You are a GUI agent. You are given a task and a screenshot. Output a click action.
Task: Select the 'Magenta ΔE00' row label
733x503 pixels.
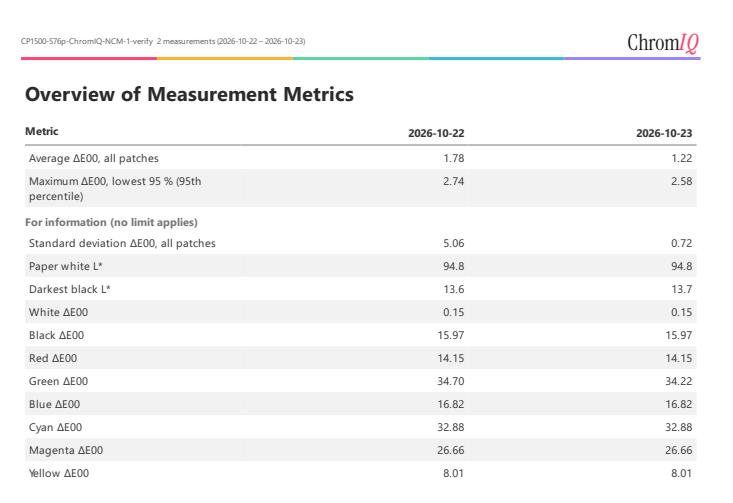(66, 450)
